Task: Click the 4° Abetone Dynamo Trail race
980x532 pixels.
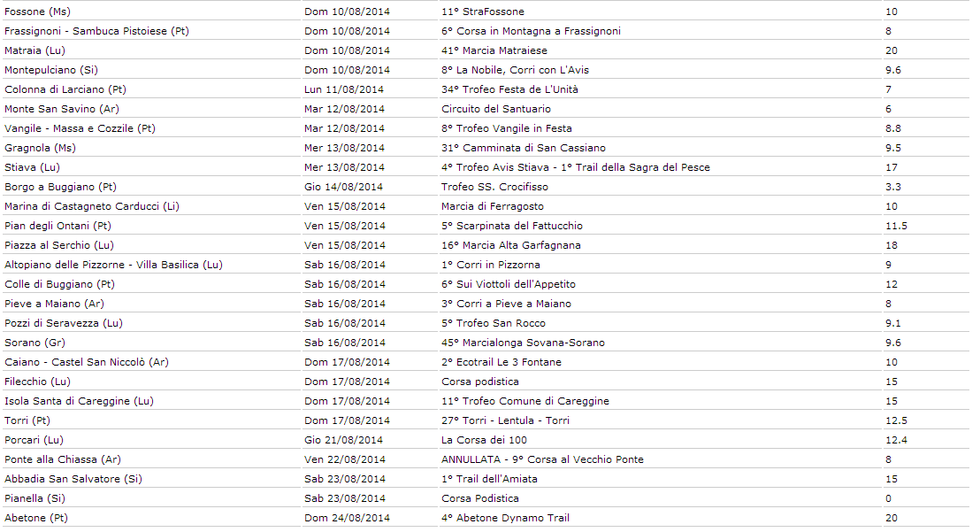Action: pos(505,518)
